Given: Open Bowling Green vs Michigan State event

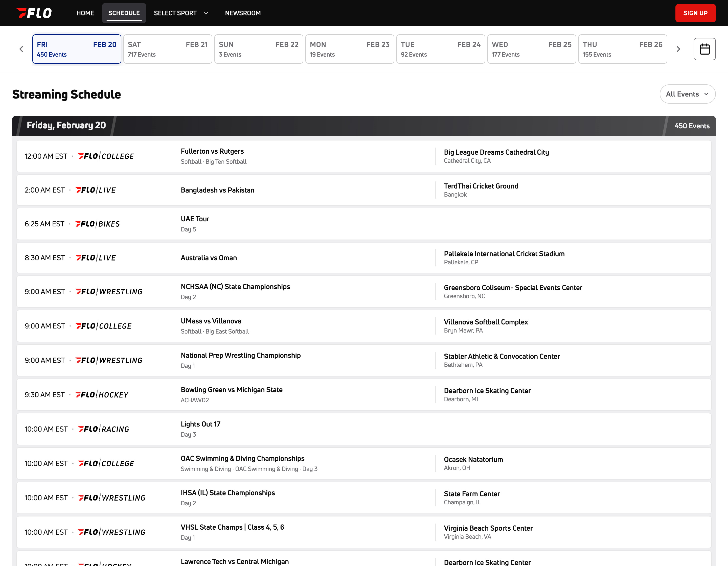Looking at the screenshot, I should (x=364, y=395).
